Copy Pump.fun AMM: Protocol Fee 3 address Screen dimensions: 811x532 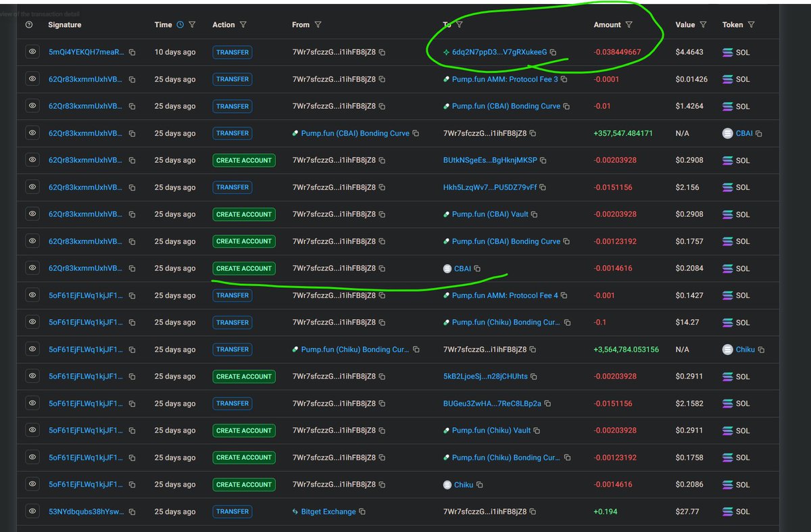tap(564, 79)
